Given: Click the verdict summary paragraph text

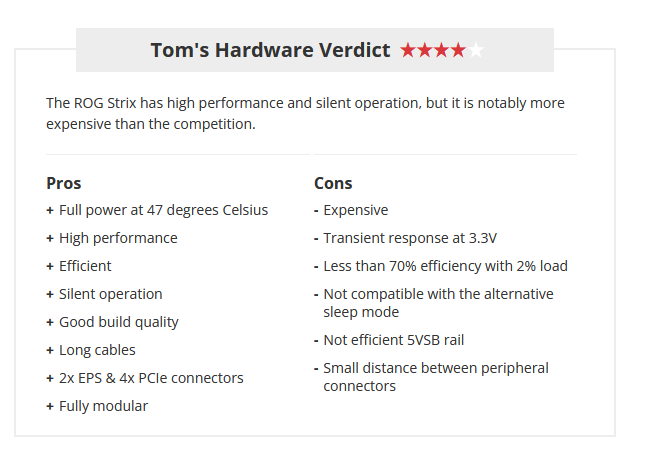Looking at the screenshot, I should [305, 114].
